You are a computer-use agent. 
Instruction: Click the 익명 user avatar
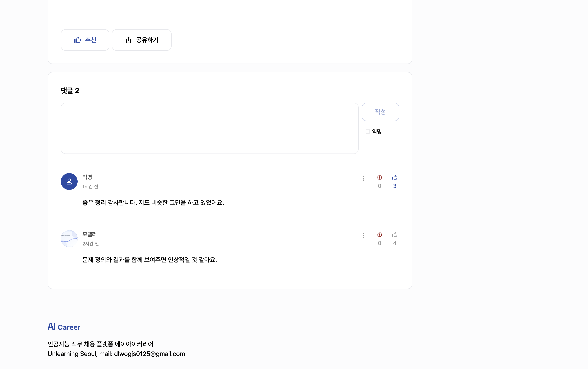point(69,182)
